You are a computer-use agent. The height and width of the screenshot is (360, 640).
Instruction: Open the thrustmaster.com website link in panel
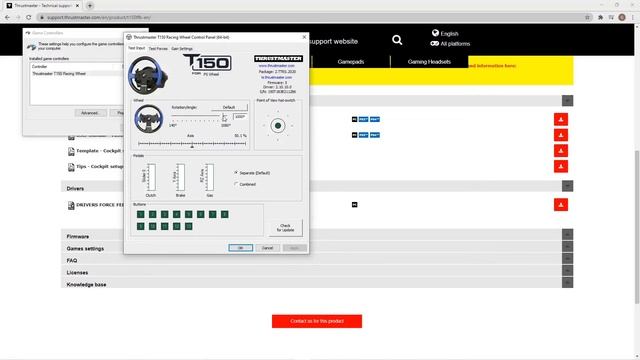coord(276,65)
